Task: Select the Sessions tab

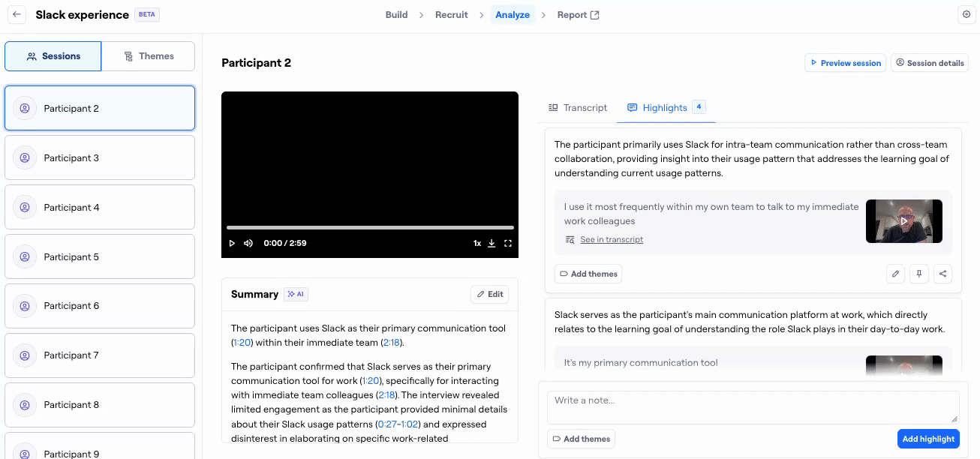Action: [x=53, y=56]
